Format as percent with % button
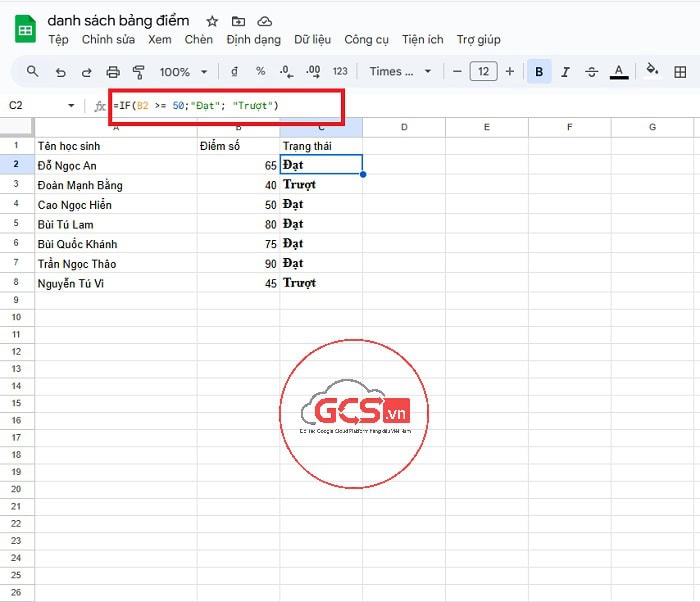The width and height of the screenshot is (700, 602). point(260,72)
